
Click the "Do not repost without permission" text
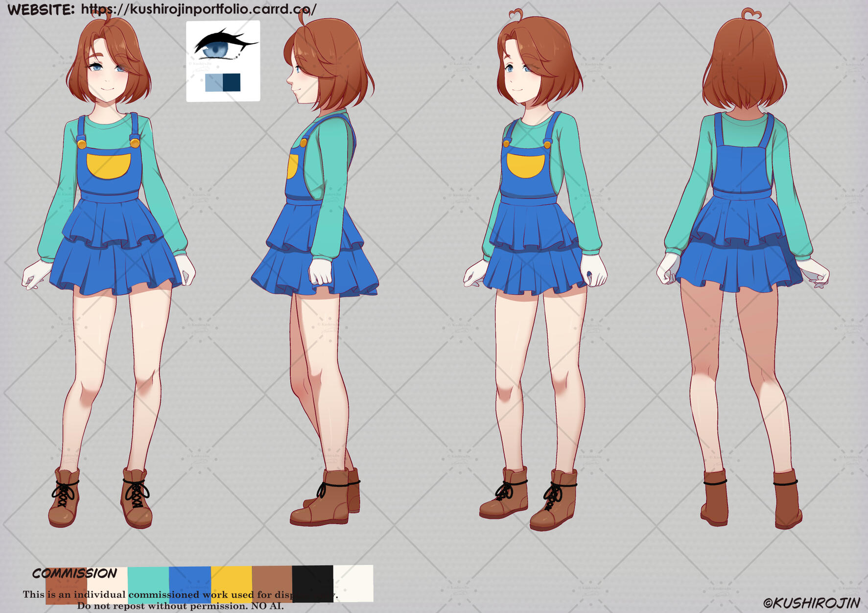[x=180, y=606]
